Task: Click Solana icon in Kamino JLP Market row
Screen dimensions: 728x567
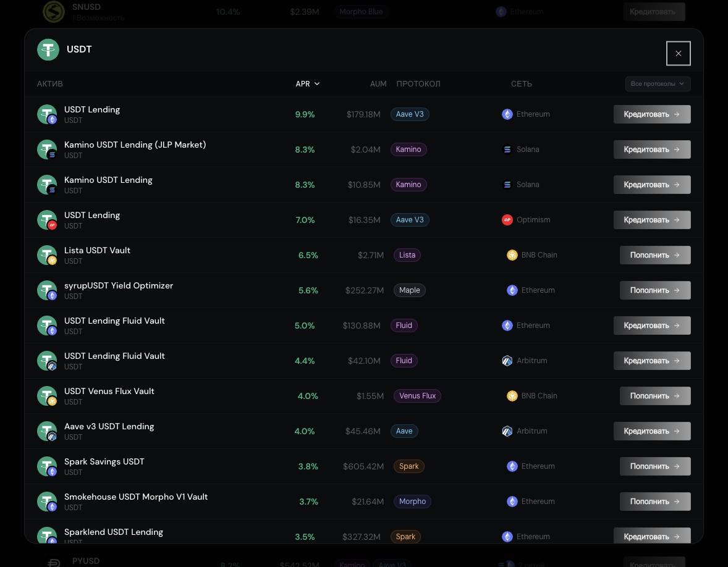Action: [x=507, y=149]
